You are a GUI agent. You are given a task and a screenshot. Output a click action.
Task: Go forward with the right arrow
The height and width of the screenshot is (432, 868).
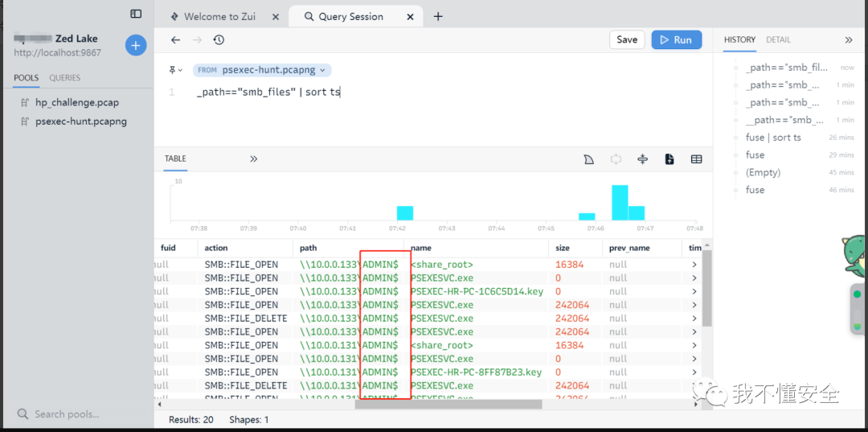click(x=197, y=40)
